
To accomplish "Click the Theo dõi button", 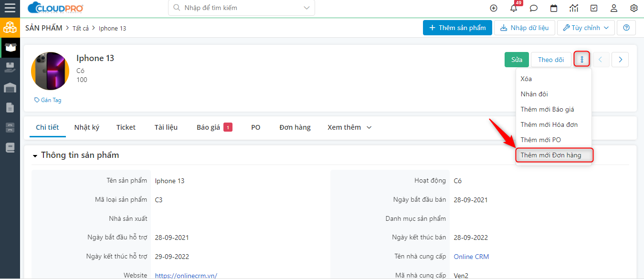I will 551,60.
